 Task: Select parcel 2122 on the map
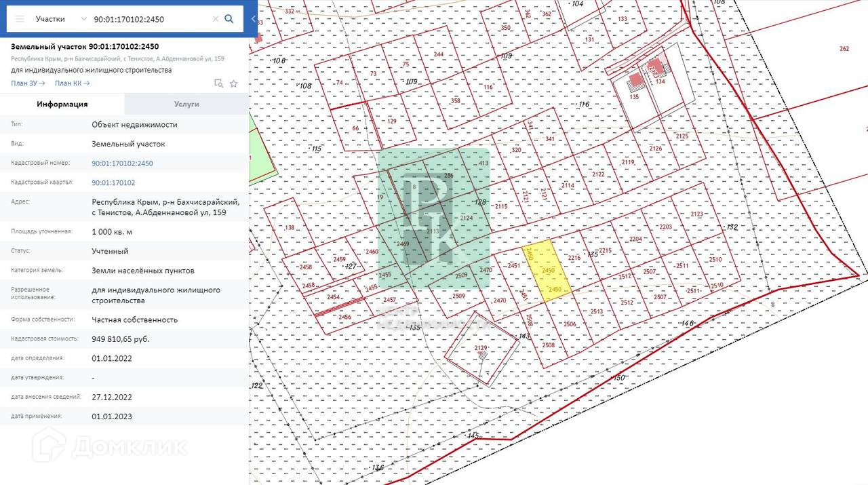click(x=597, y=174)
